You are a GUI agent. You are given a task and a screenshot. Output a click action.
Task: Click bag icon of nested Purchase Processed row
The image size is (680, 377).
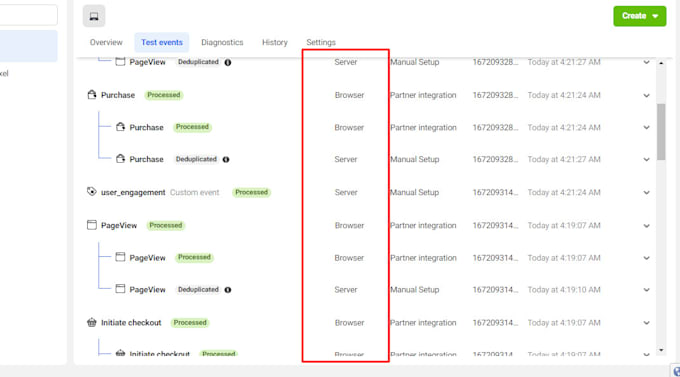120,127
